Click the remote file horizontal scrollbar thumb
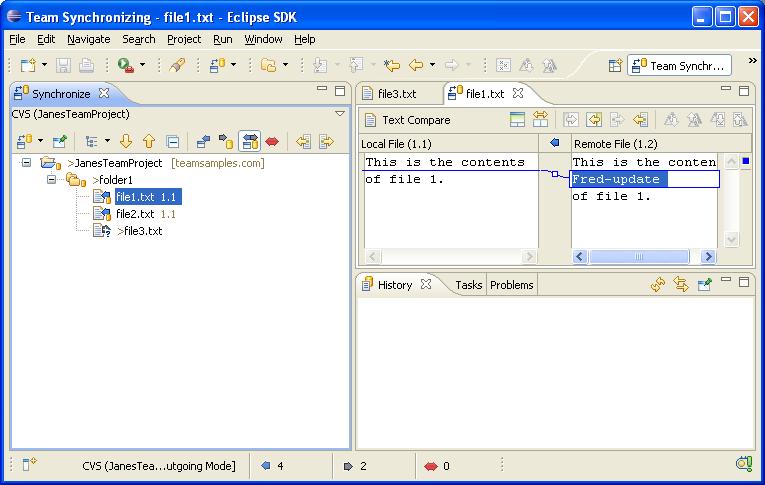The height and width of the screenshot is (485, 765). (639, 256)
